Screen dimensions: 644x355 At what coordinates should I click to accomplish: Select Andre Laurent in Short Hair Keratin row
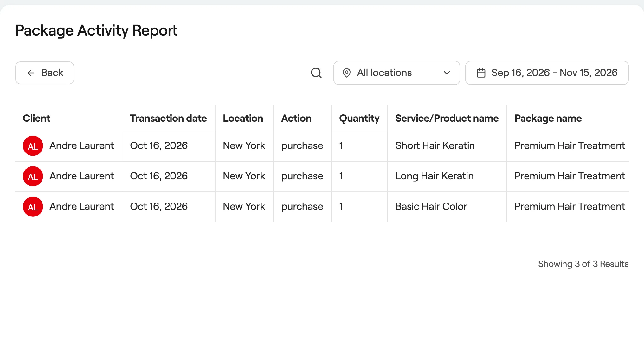[x=82, y=145]
